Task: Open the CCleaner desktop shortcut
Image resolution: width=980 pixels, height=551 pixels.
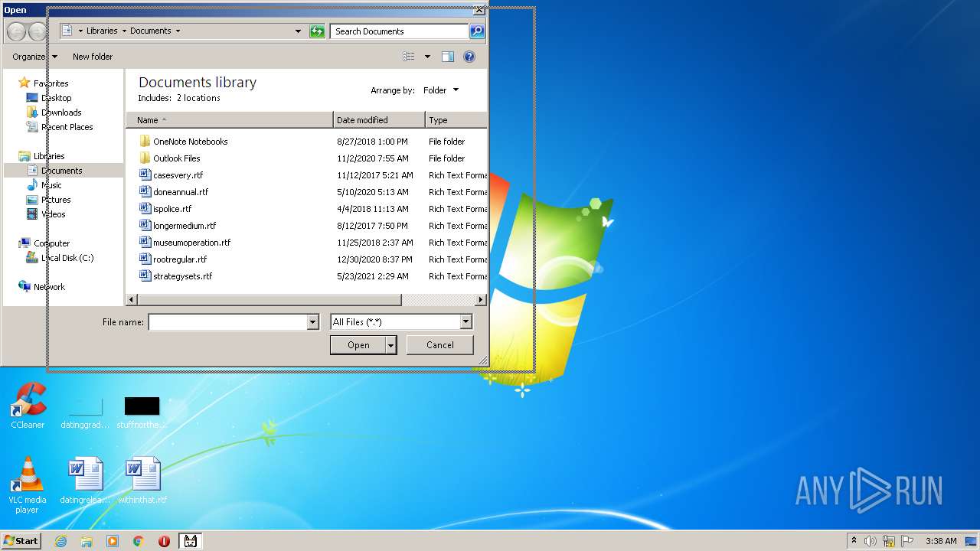Action: (28, 406)
